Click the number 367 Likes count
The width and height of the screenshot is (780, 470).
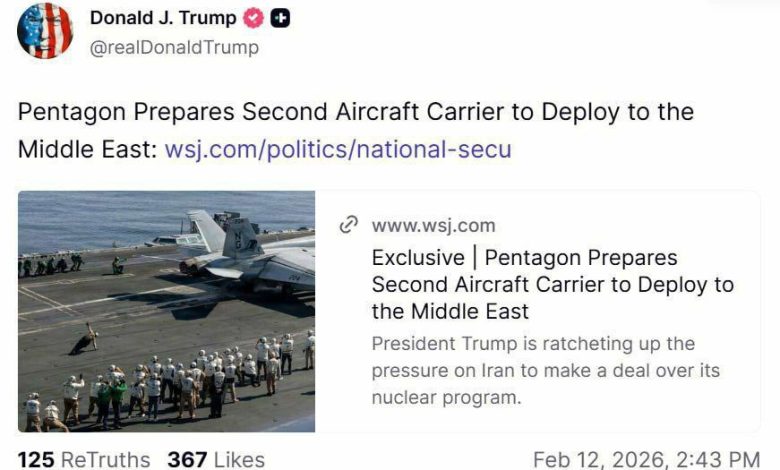point(187,459)
